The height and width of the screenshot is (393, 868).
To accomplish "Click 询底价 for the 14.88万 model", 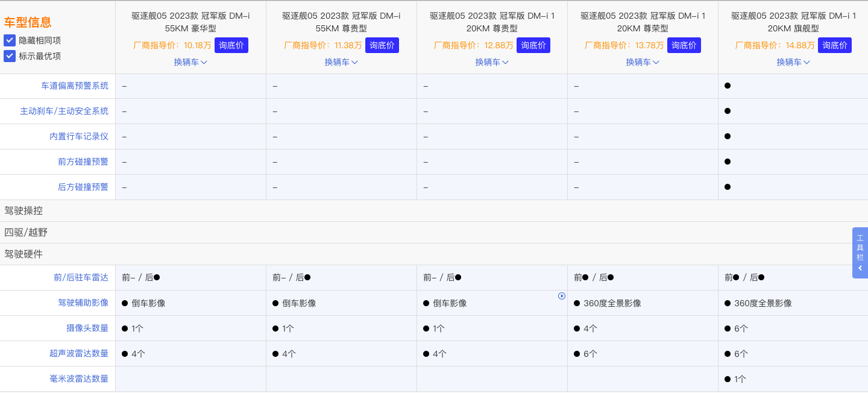I will click(x=834, y=45).
